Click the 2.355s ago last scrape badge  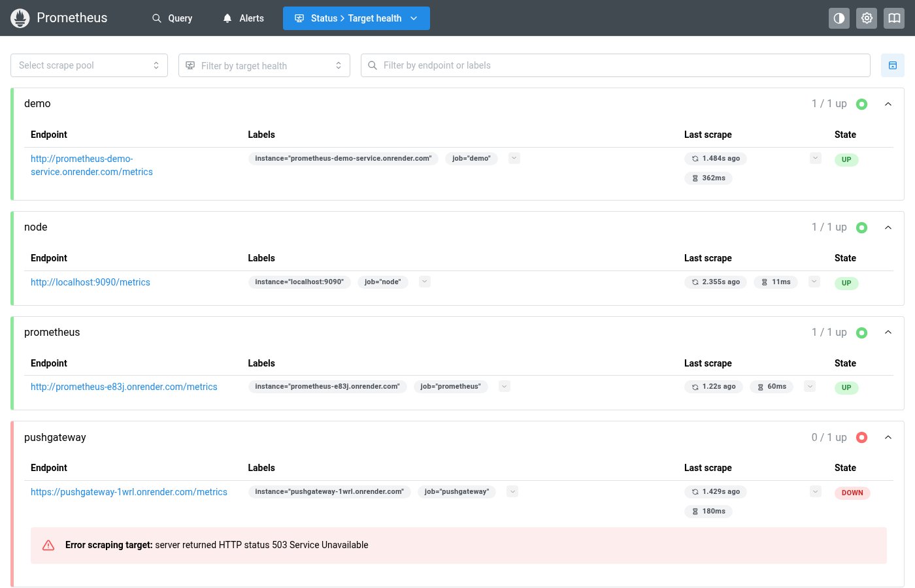click(716, 282)
